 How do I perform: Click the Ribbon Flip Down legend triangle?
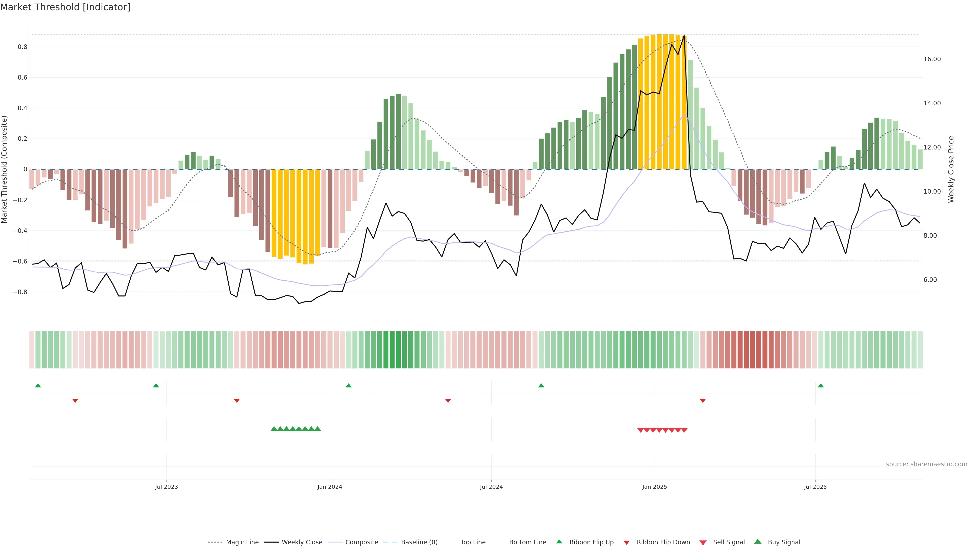click(627, 542)
